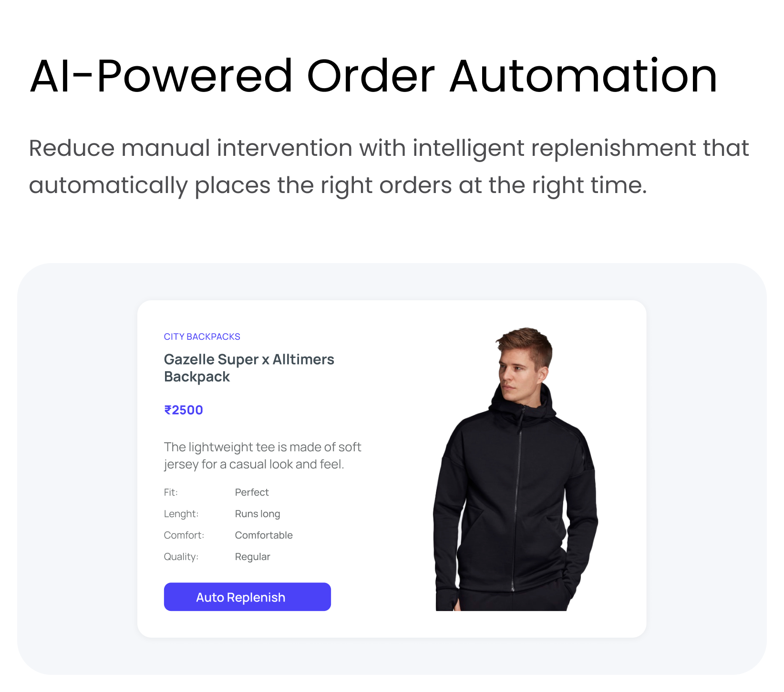Screen dimensions: 784x692
Task: Click the rupee symbol in the price
Action: point(168,410)
